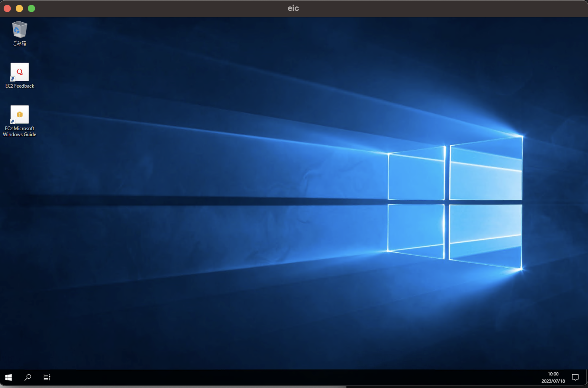Viewport: 588px width, 388px height.
Task: Maximize the eic window with green button
Action: click(31, 8)
